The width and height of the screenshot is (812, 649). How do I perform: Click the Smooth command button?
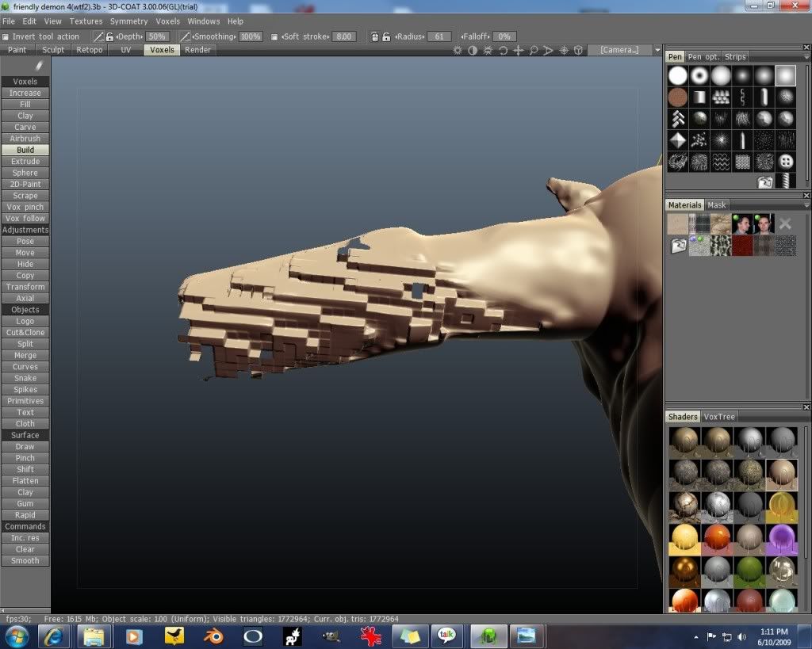click(x=25, y=560)
